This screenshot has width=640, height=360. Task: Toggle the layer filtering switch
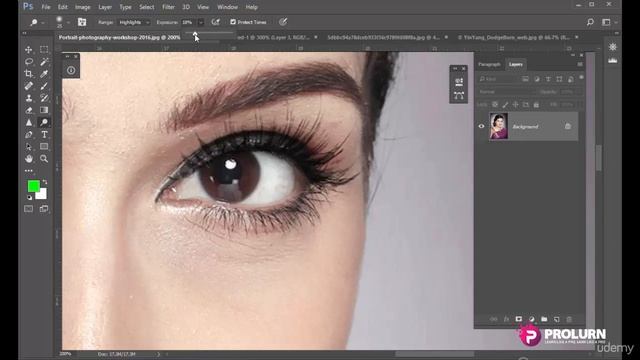click(x=582, y=78)
